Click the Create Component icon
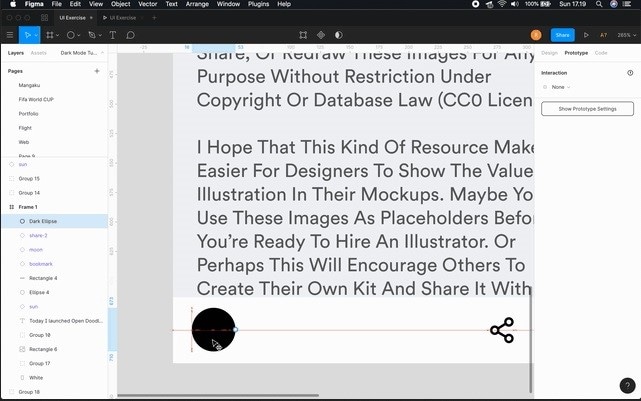Image resolution: width=641 pixels, height=401 pixels. click(x=321, y=35)
